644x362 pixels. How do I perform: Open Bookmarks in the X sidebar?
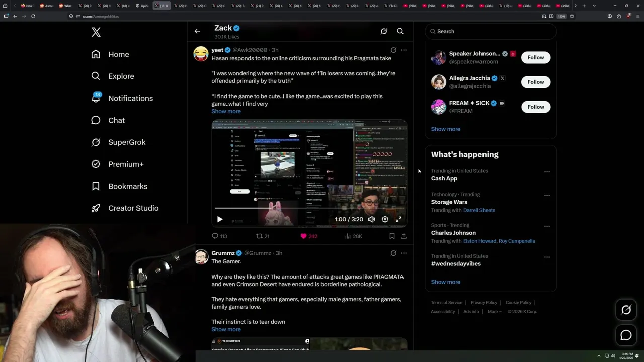point(120,186)
